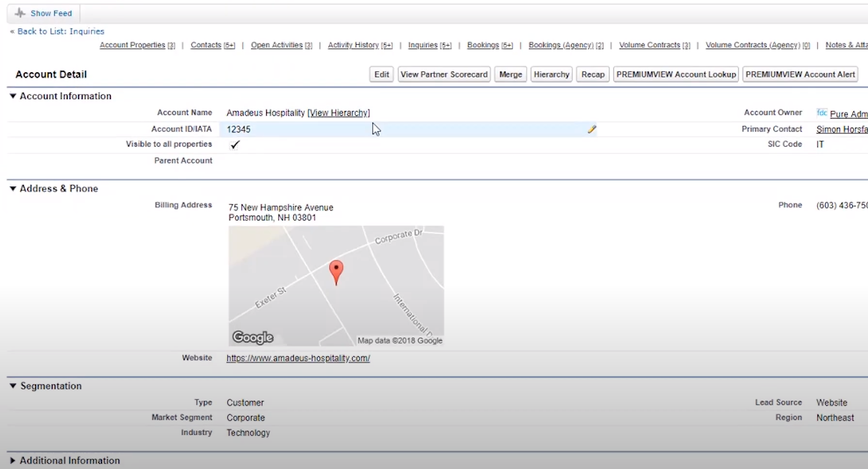The width and height of the screenshot is (868, 469).
Task: Click the Lead Source value Website
Action: 832,403
